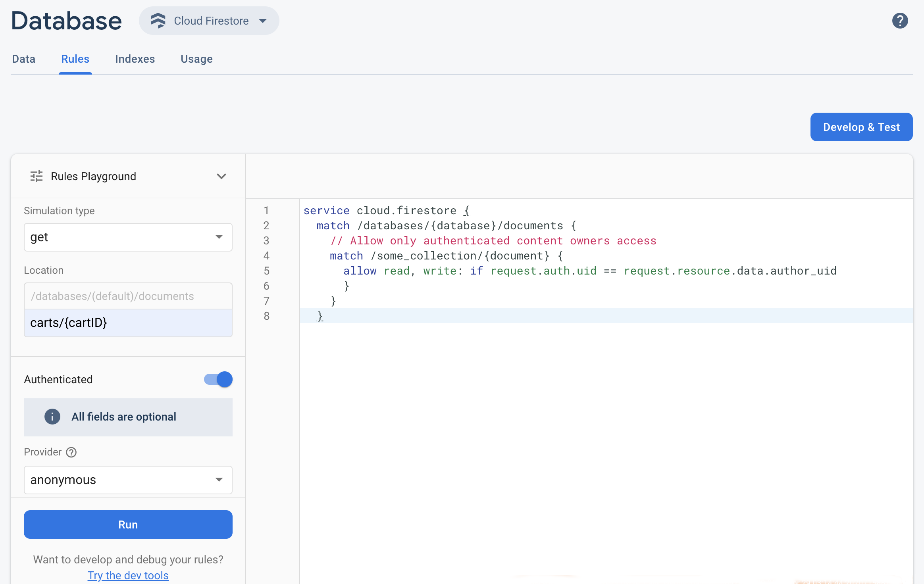
Task: Toggle the Authenticated switch off
Action: [218, 379]
